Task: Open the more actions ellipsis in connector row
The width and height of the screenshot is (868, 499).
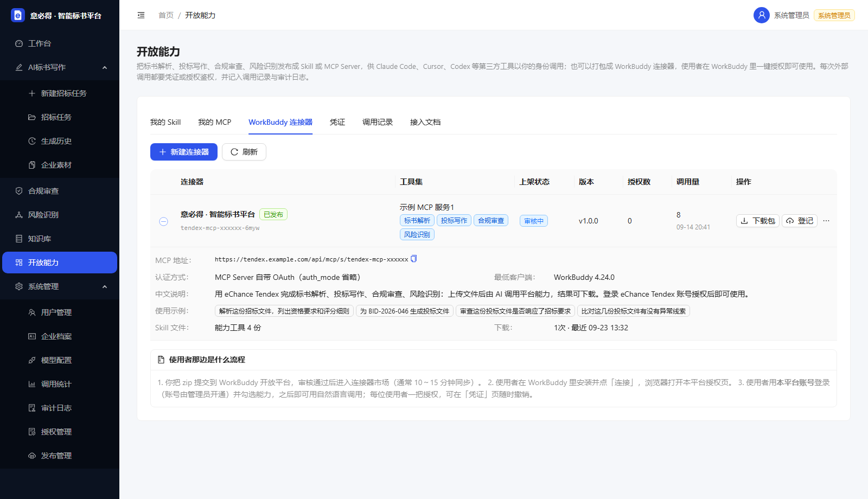Action: coord(826,221)
